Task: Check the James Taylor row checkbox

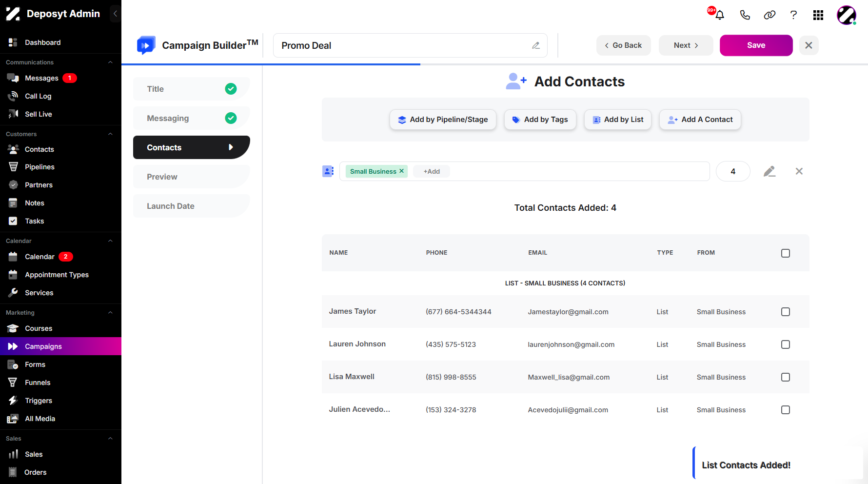Action: 786,312
